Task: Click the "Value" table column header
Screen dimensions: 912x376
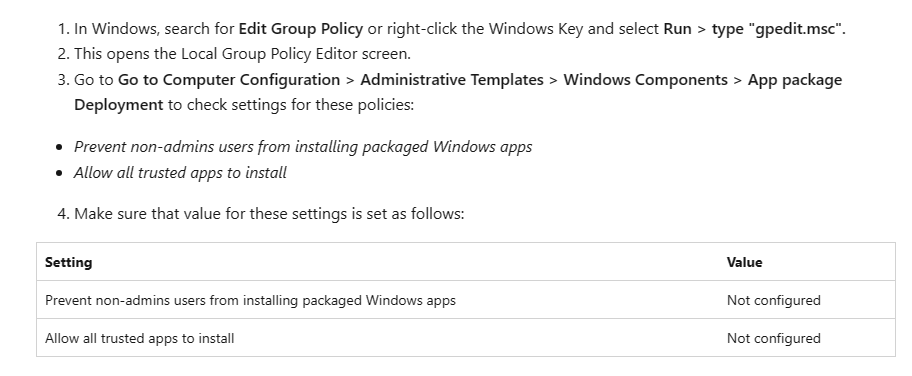Action: click(744, 263)
